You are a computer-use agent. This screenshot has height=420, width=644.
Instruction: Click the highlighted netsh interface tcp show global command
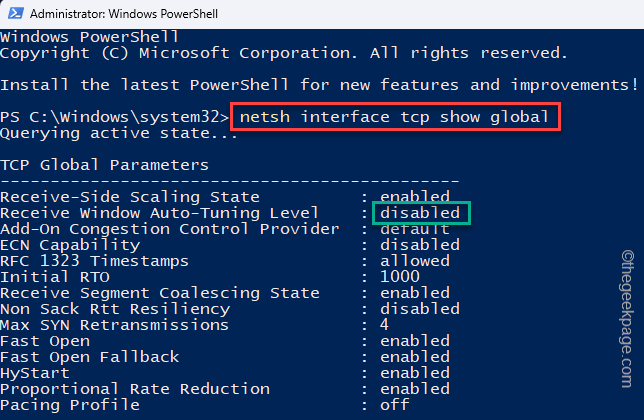coord(394,118)
